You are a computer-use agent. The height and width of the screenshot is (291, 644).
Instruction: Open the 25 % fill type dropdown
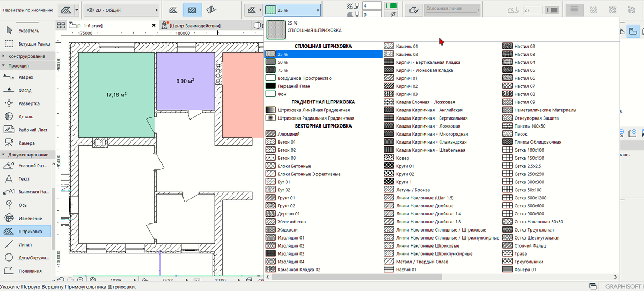pyautogui.click(x=292, y=10)
